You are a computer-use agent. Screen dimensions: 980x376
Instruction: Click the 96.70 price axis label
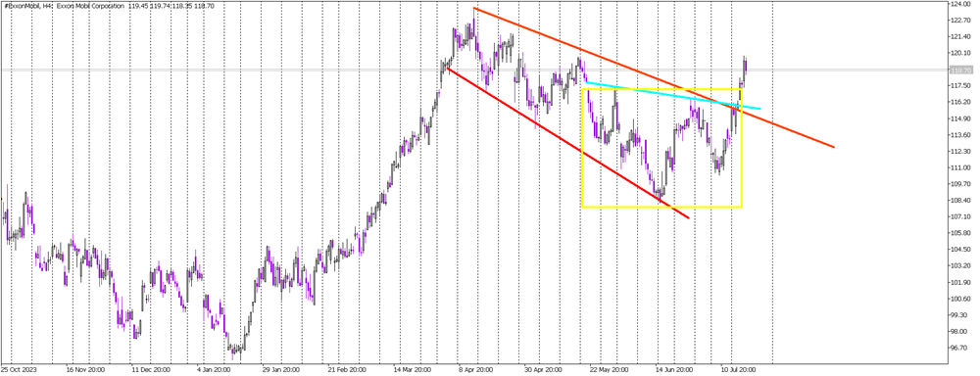[x=959, y=348]
